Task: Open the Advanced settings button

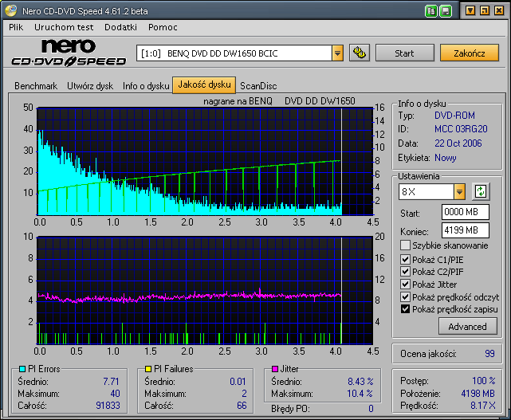Action: pyautogui.click(x=468, y=326)
